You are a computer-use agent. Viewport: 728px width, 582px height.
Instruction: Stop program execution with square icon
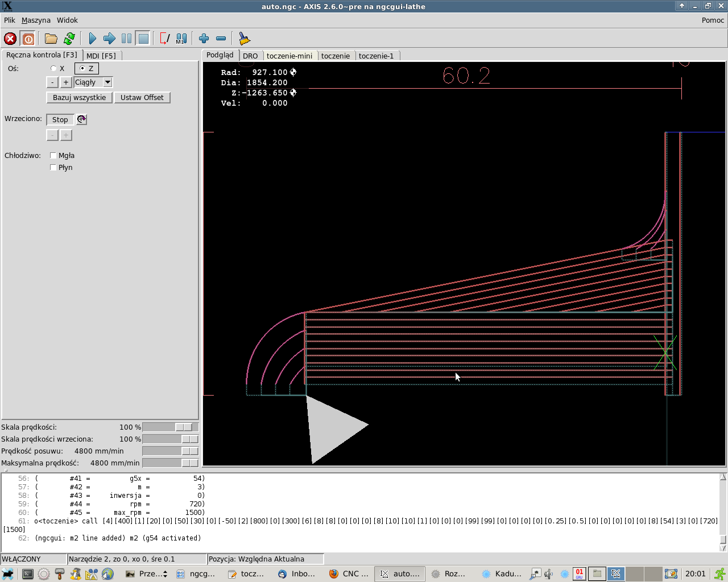[143, 39]
